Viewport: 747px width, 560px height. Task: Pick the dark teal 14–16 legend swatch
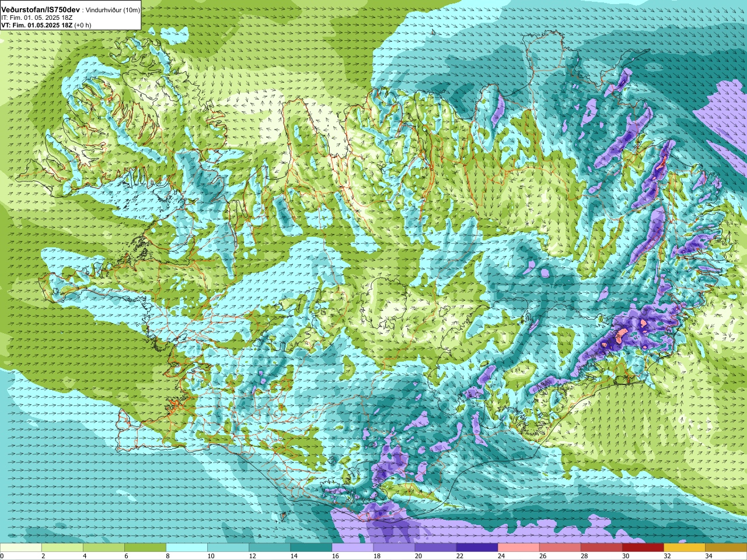(x=311, y=548)
